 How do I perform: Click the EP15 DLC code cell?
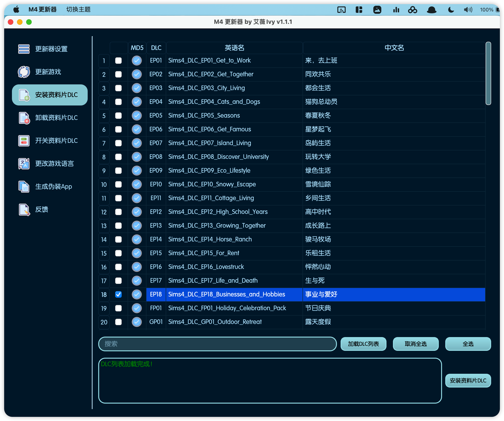point(156,253)
